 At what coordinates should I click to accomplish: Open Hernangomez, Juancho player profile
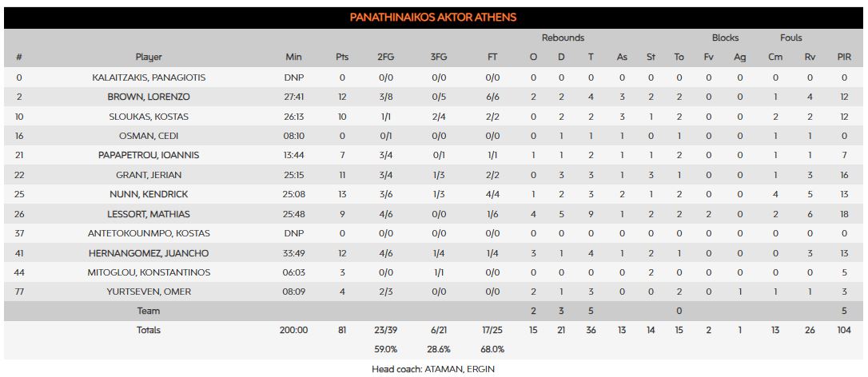[x=149, y=253]
